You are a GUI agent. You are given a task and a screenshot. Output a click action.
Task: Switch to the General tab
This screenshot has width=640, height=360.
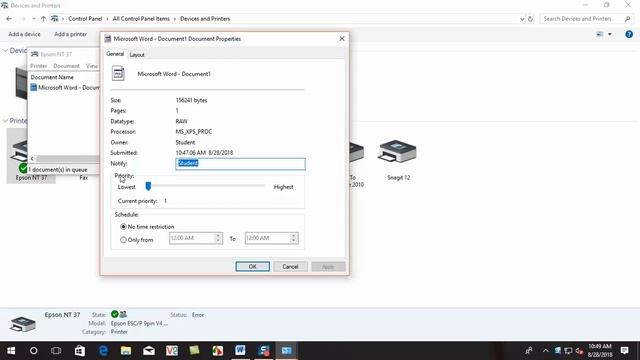(x=115, y=54)
